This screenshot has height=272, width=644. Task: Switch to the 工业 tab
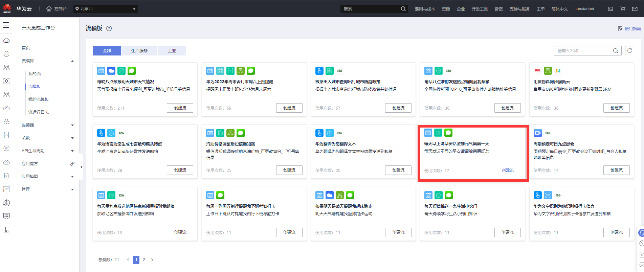pos(172,51)
